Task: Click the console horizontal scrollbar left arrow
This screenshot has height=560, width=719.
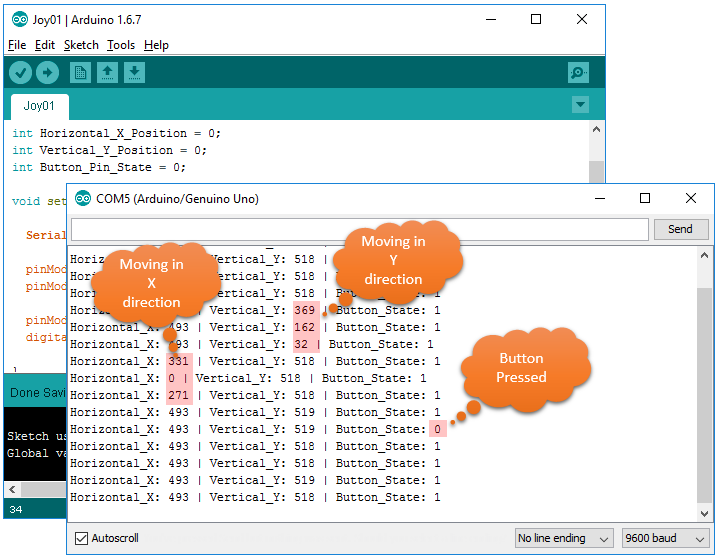Action: [x=12, y=489]
